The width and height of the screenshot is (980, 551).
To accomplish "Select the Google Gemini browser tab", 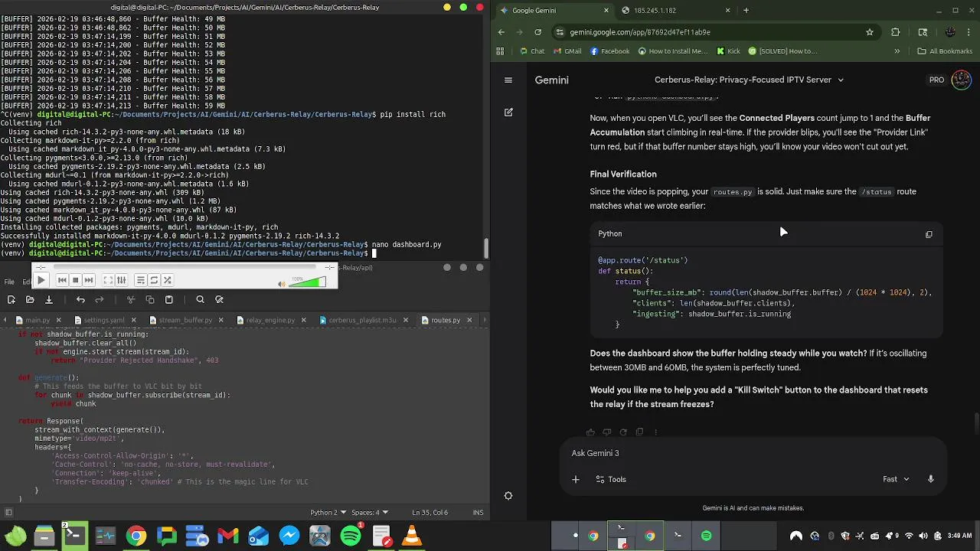I will 554,11.
